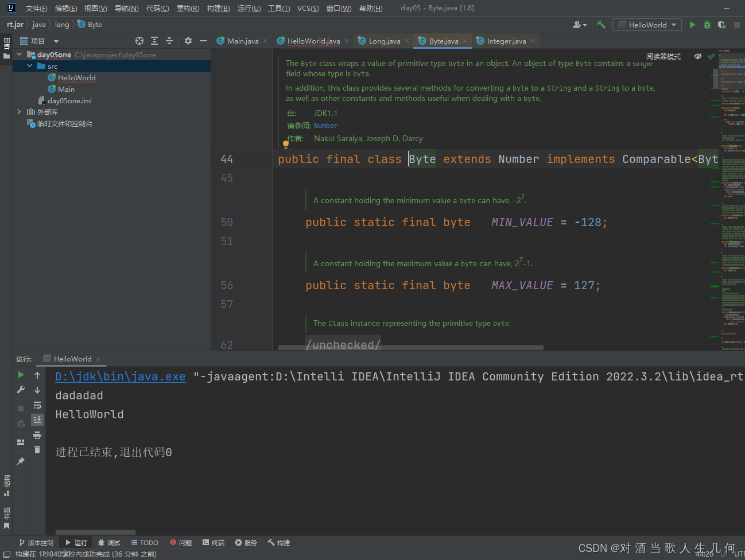This screenshot has height=560, width=745.
Task: Click the print icon in the run console
Action: point(37,435)
